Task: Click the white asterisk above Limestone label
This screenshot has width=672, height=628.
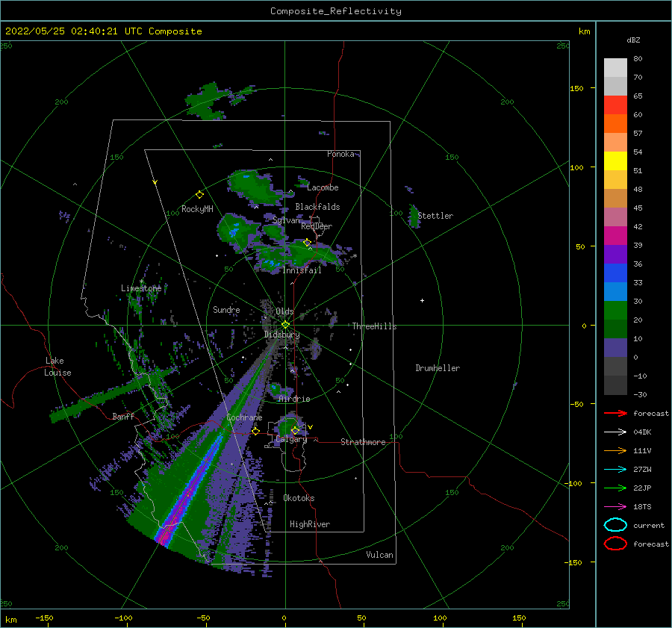Action: [x=141, y=282]
